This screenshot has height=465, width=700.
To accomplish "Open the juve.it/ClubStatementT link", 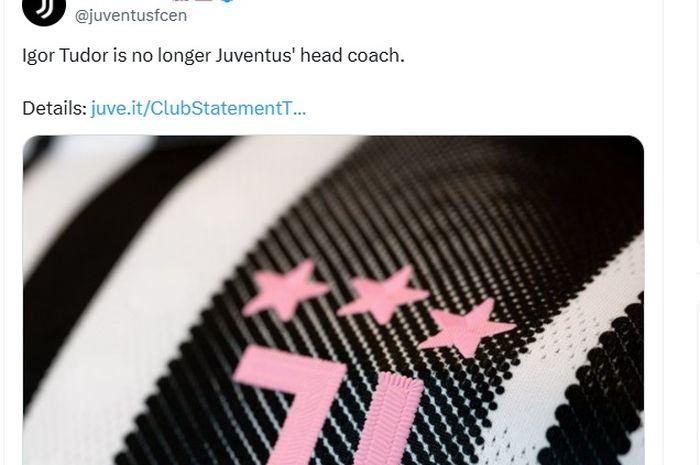I will tap(198, 108).
